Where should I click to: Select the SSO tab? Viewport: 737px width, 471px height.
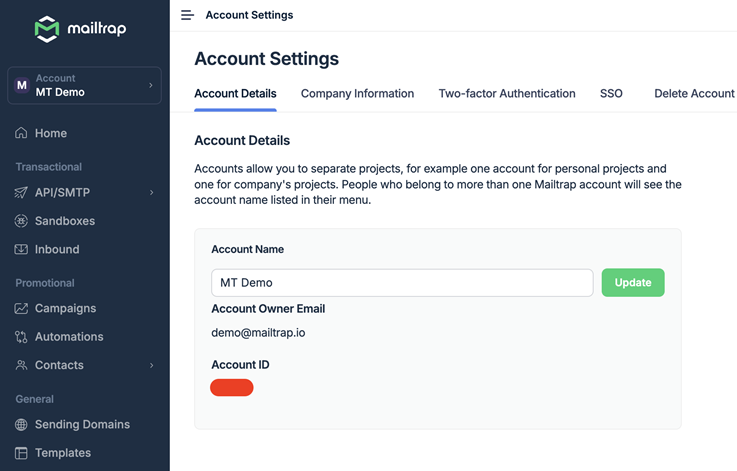(611, 93)
